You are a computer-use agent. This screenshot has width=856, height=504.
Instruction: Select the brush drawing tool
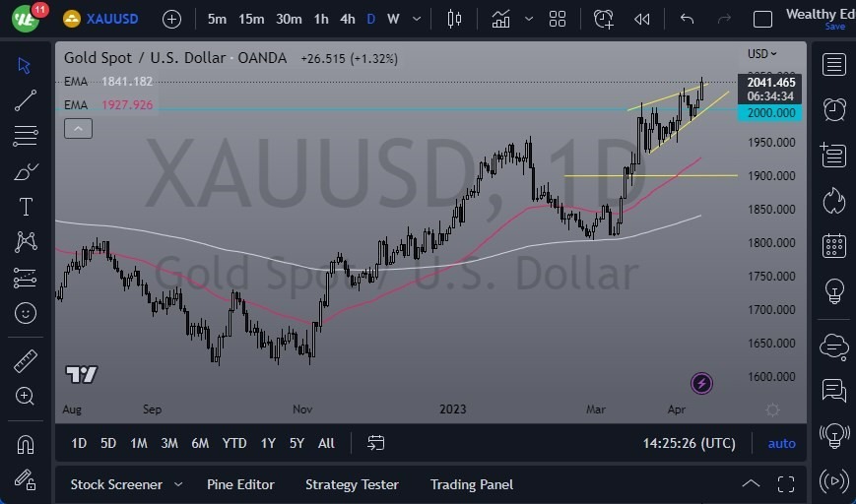(25, 172)
